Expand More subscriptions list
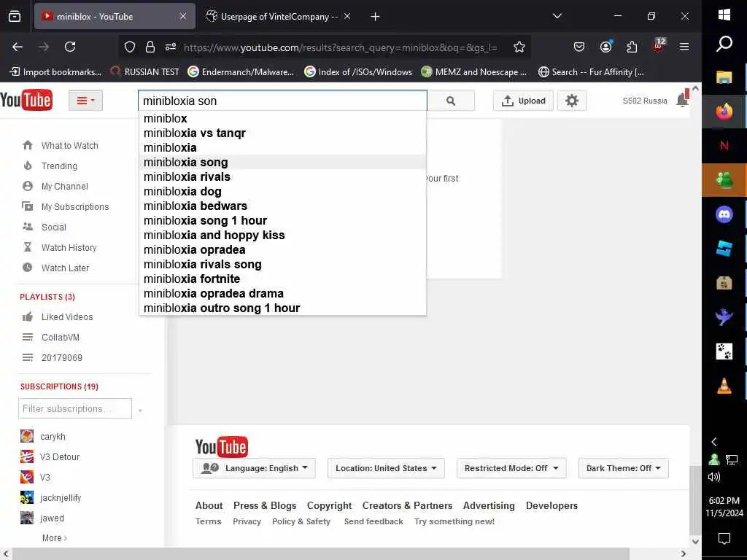747x560 pixels. [54, 538]
